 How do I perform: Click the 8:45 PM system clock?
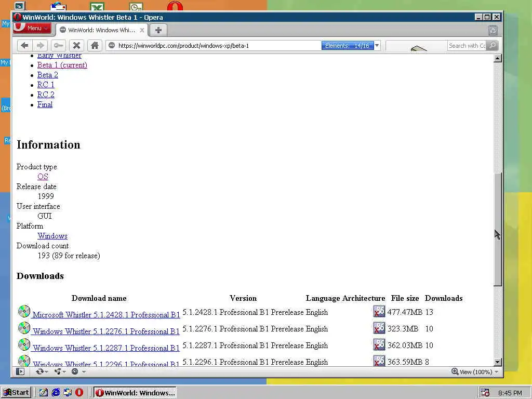tap(510, 393)
